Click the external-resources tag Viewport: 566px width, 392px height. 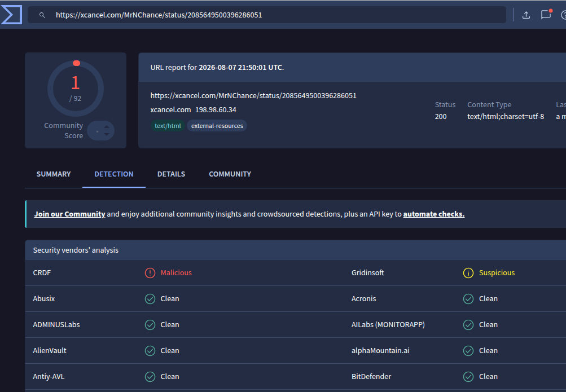(217, 126)
